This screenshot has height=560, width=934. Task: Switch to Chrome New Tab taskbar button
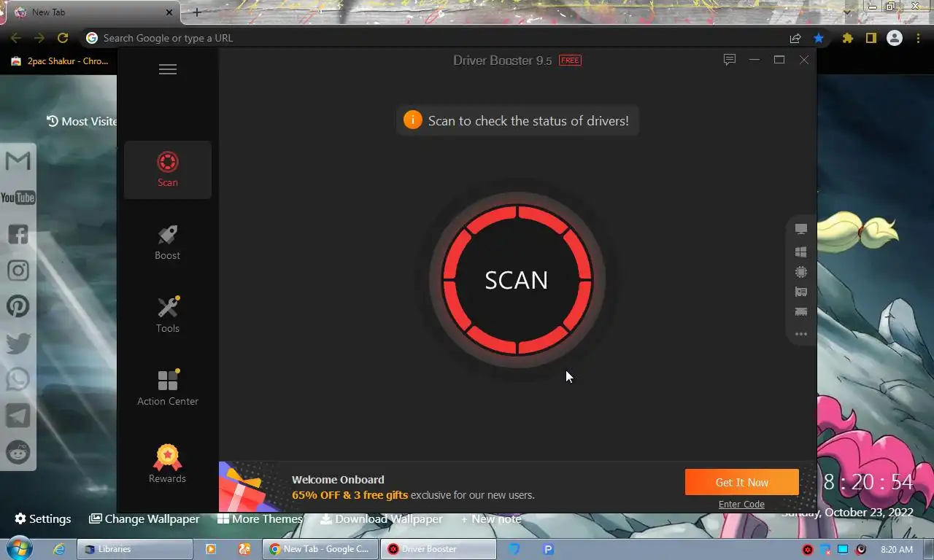[320, 549]
